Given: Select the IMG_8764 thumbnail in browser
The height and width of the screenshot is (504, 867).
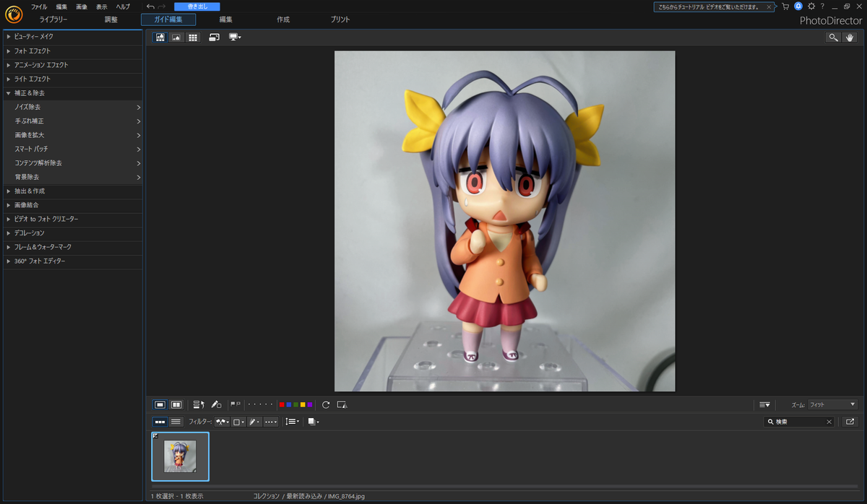Looking at the screenshot, I should [x=180, y=456].
